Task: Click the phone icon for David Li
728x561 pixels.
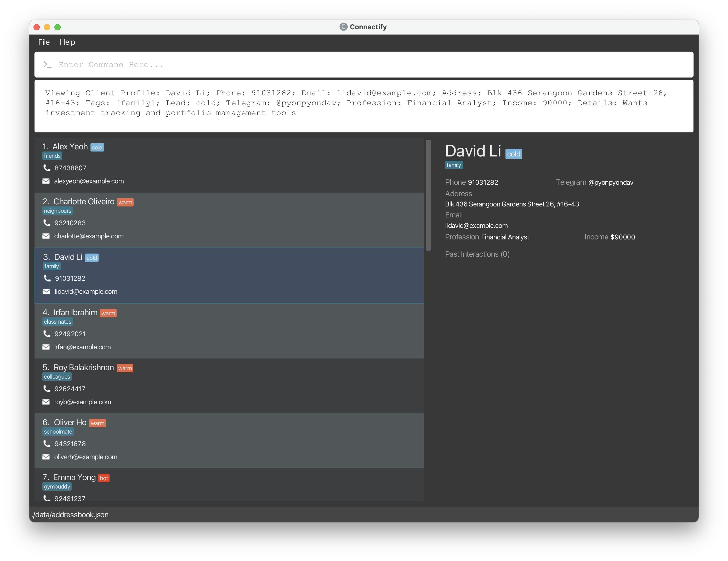Action: (47, 278)
